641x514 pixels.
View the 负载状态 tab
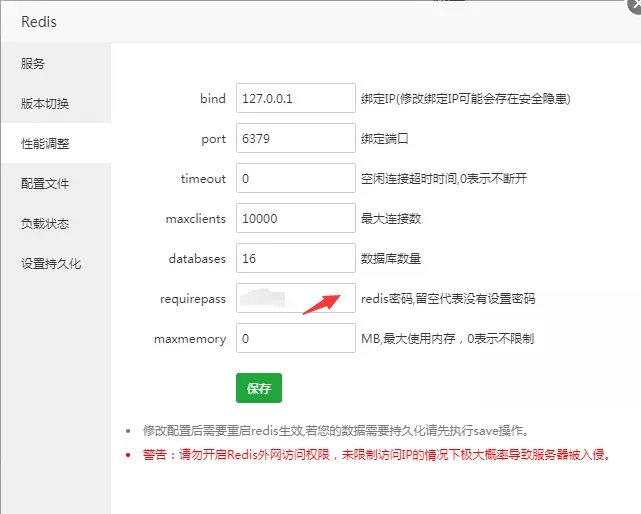click(x=45, y=224)
